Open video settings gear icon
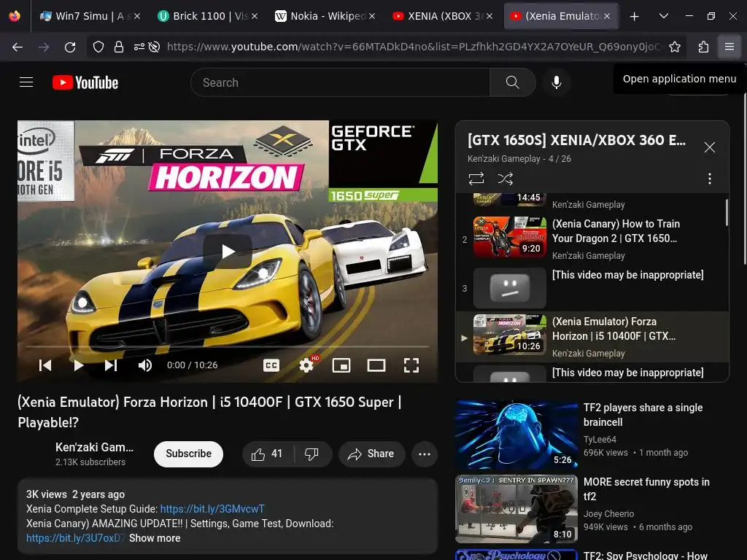 coord(306,365)
